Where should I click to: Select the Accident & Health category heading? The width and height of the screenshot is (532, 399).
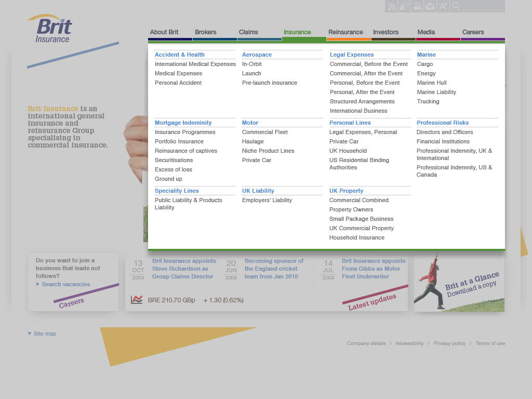point(180,55)
